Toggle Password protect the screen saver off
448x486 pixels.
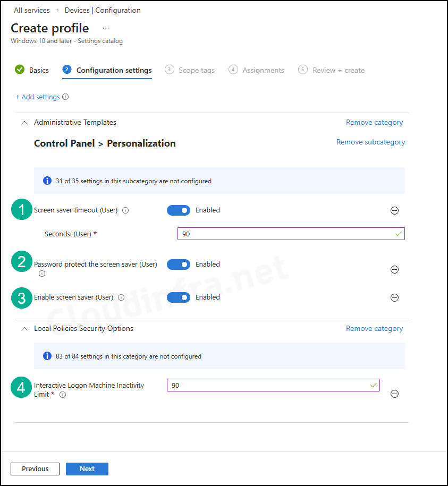179,265
